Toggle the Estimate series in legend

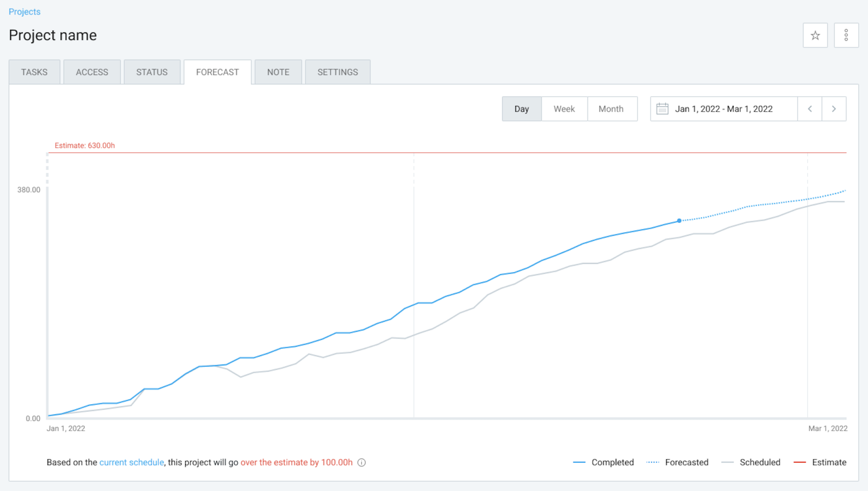click(x=829, y=463)
